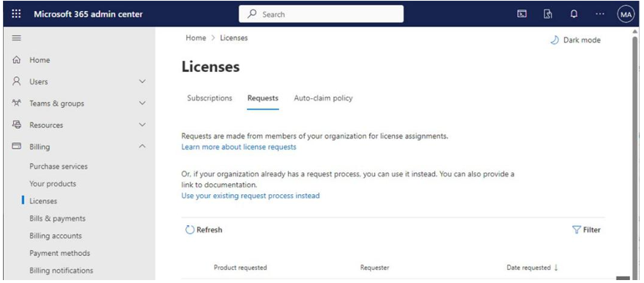644x283 pixels.
Task: Switch to the Auto-claim policy tab
Action: click(323, 98)
